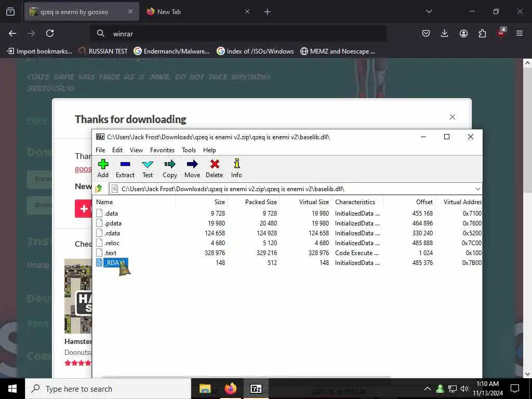Image resolution: width=532 pixels, height=399 pixels.
Task: Close the qzeq is enemi tab
Action: [x=130, y=11]
